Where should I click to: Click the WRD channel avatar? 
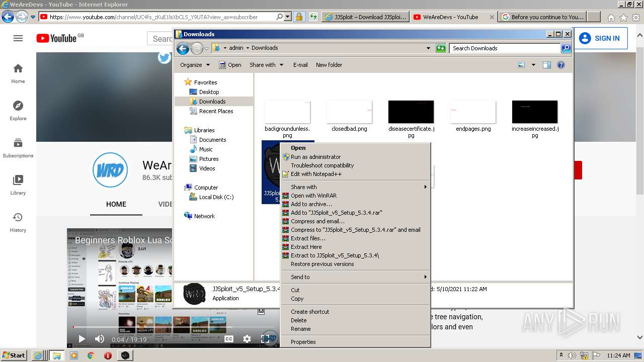click(110, 170)
